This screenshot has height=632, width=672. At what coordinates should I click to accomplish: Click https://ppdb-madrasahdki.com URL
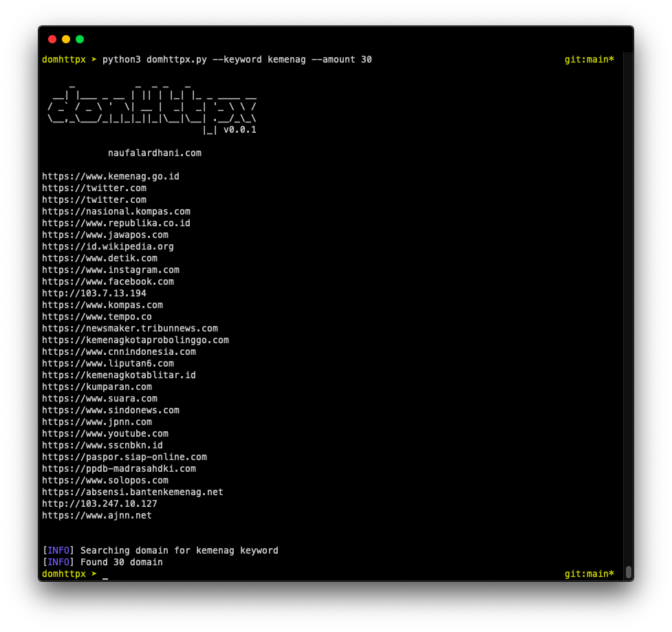tap(119, 469)
